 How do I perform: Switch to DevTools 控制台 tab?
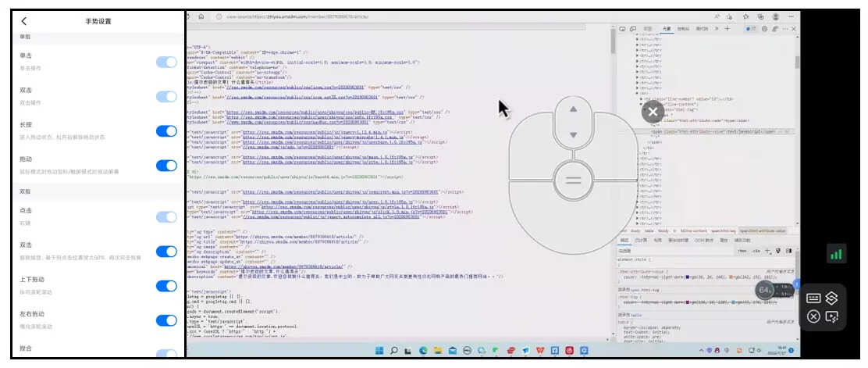coord(684,28)
